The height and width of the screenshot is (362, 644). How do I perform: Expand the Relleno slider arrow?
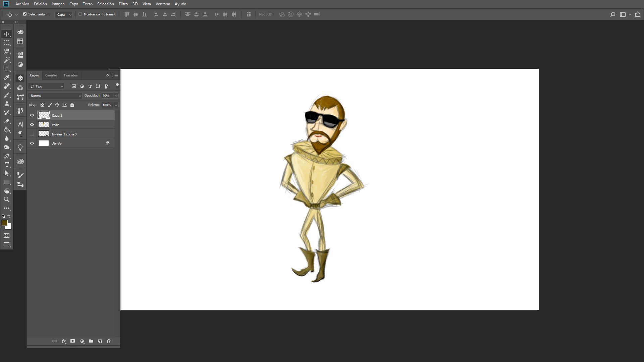click(116, 105)
